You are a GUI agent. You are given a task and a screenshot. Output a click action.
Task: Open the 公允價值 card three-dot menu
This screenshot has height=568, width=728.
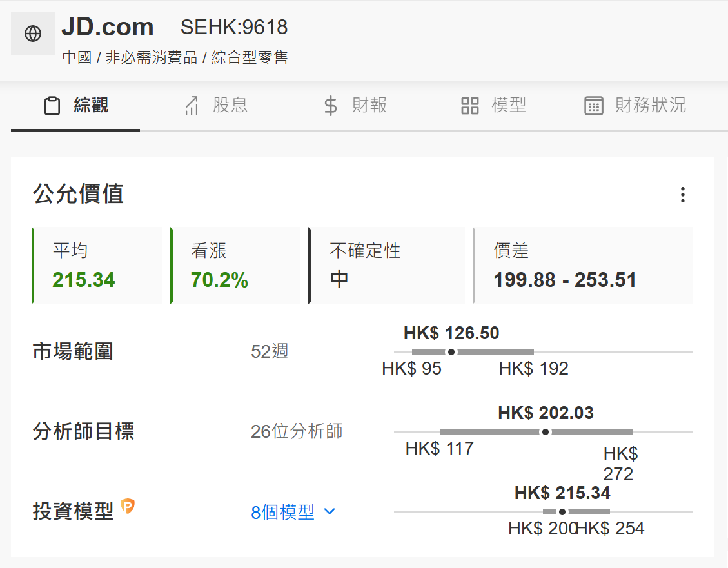682,195
